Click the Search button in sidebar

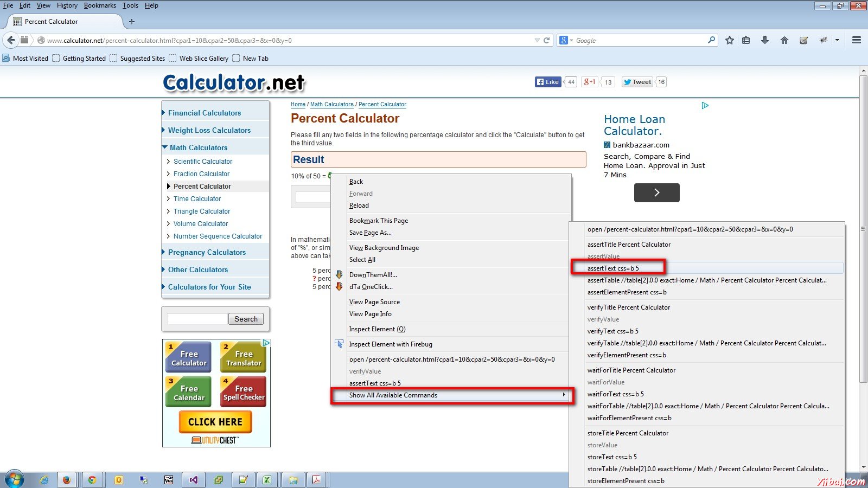pos(246,319)
